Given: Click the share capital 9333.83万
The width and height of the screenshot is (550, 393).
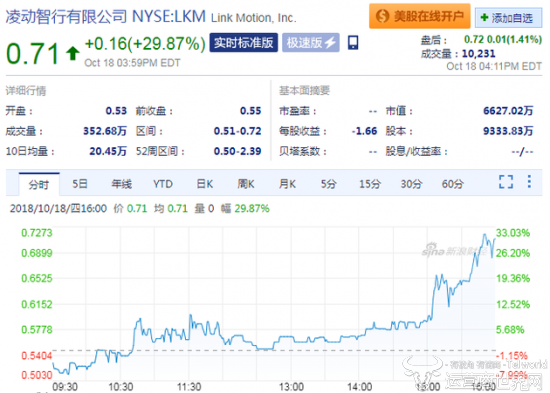Looking at the screenshot, I should (x=508, y=131).
